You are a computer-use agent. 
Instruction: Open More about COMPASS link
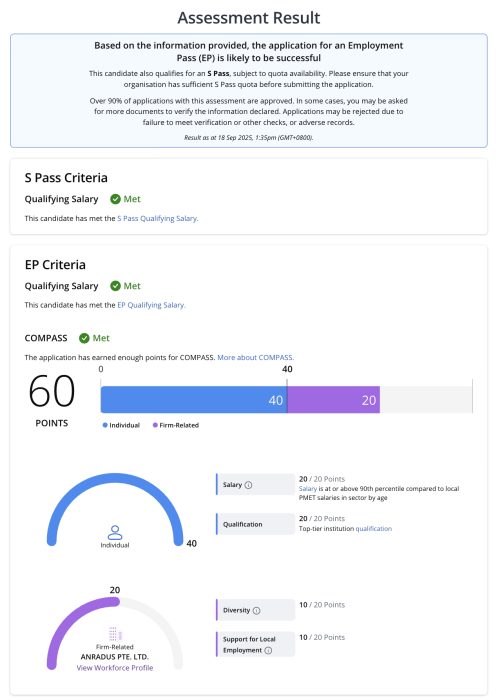click(255, 358)
